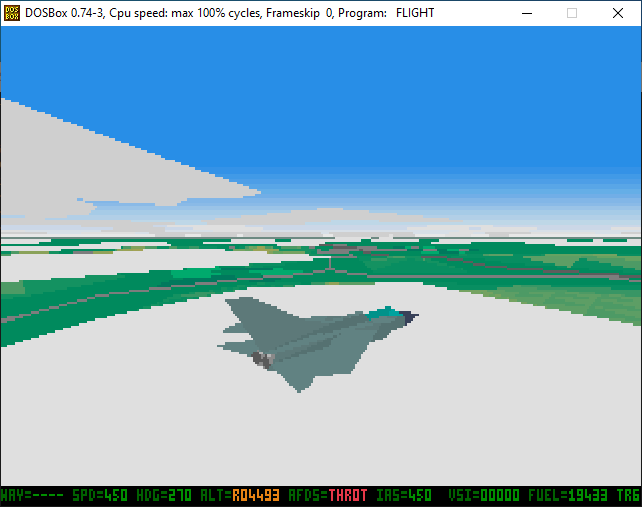Viewport: 642px width, 507px height.
Task: Click the fighter jet in the game view
Action: point(310,340)
